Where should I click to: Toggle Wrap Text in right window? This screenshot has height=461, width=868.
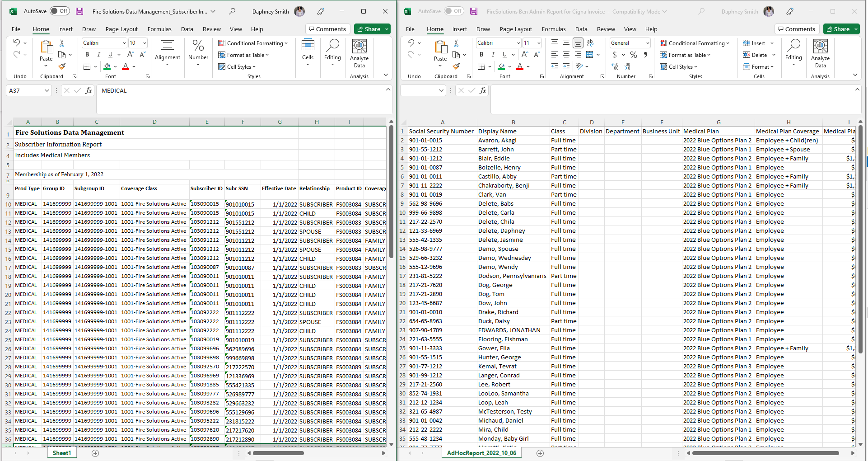pyautogui.click(x=590, y=43)
